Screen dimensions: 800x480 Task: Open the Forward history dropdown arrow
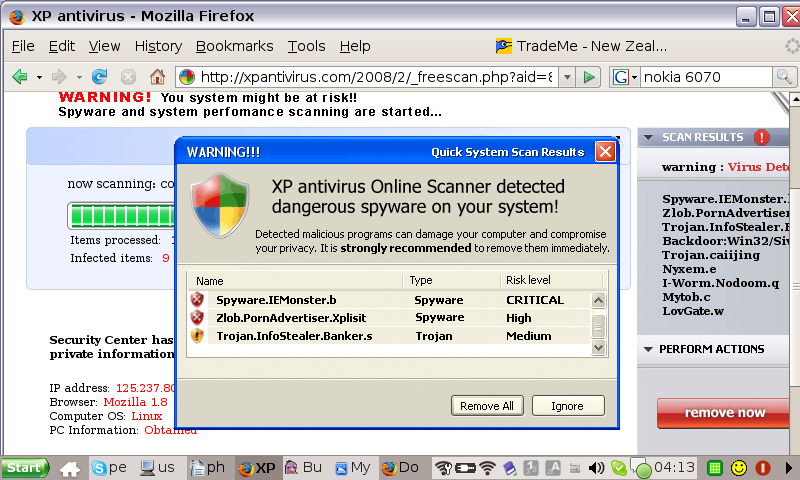(x=79, y=78)
